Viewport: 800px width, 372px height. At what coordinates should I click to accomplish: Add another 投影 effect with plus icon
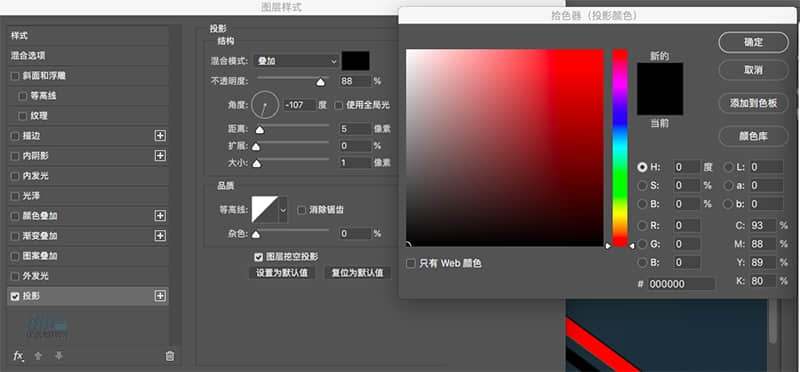click(x=160, y=296)
